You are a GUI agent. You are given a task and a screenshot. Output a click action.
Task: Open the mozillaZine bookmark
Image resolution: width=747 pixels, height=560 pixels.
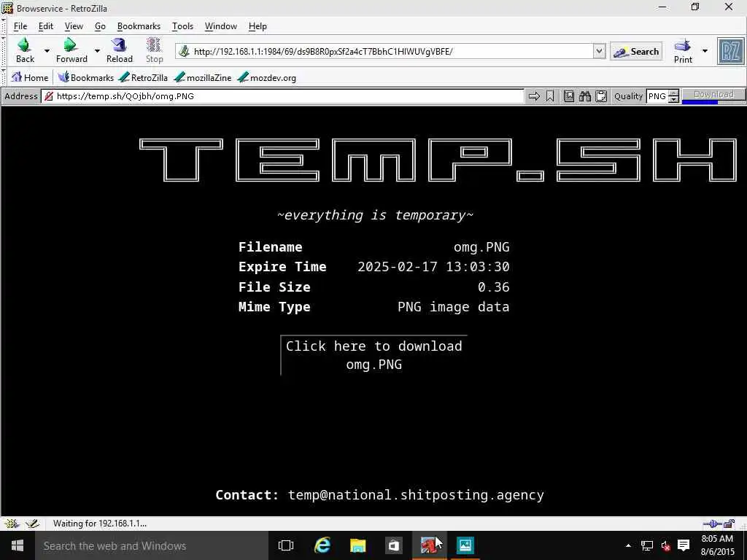pyautogui.click(x=203, y=77)
